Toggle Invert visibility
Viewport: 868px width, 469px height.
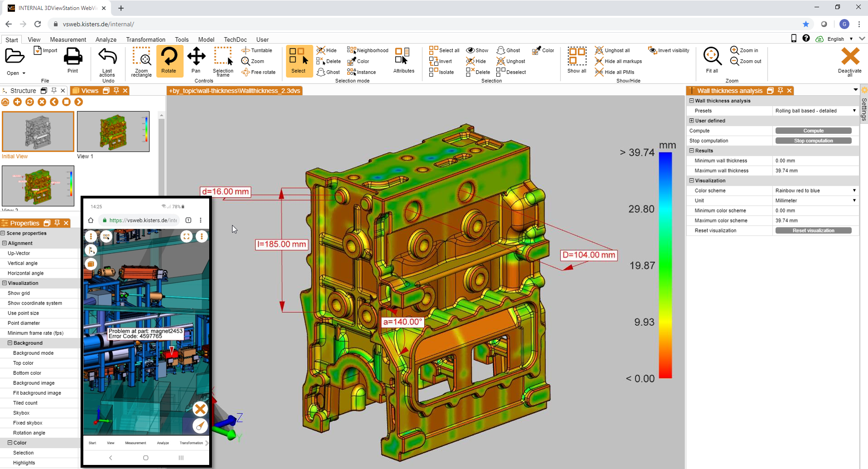669,50
